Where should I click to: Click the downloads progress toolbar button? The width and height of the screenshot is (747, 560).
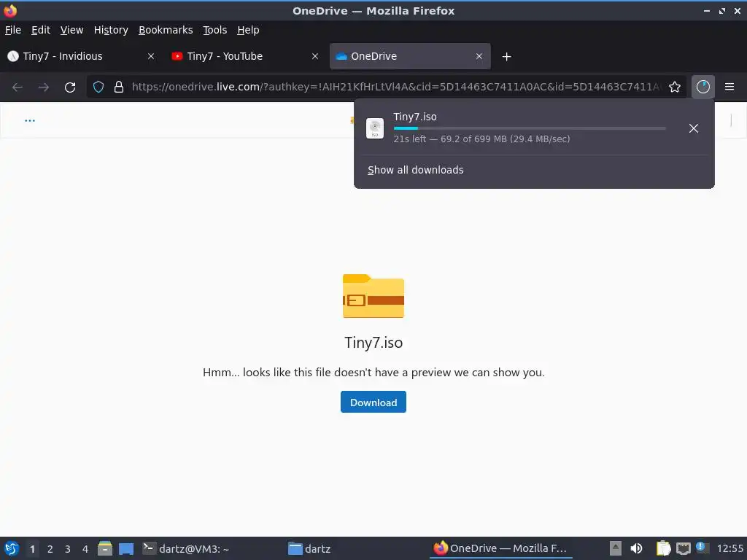pyautogui.click(x=703, y=87)
